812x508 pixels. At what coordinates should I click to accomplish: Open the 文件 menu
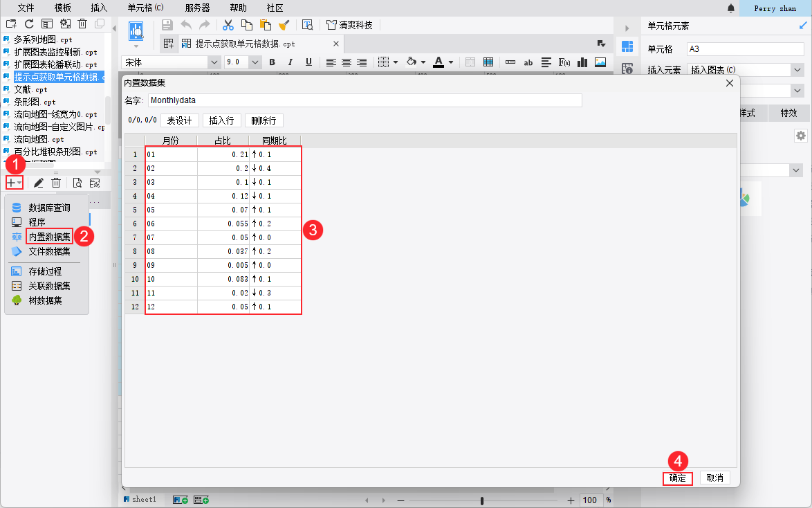point(26,8)
